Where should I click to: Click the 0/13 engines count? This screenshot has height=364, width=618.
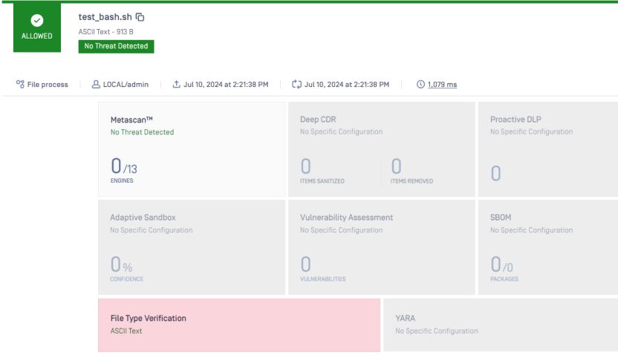(124, 166)
